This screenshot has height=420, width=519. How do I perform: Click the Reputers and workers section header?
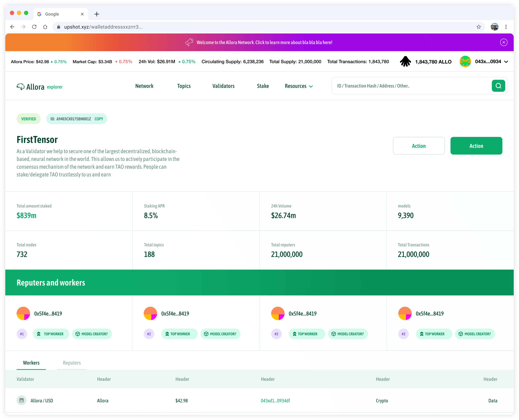51,283
